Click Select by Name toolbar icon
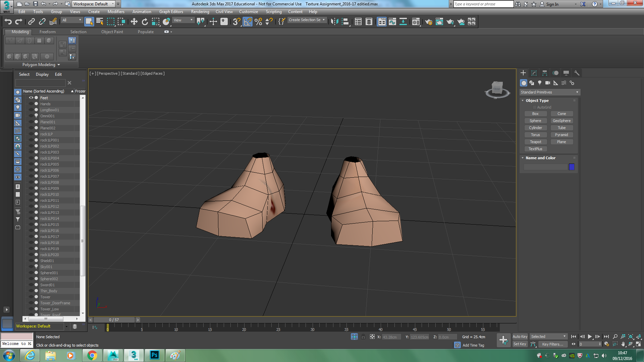This screenshot has width=644, height=362. pyautogui.click(x=100, y=22)
